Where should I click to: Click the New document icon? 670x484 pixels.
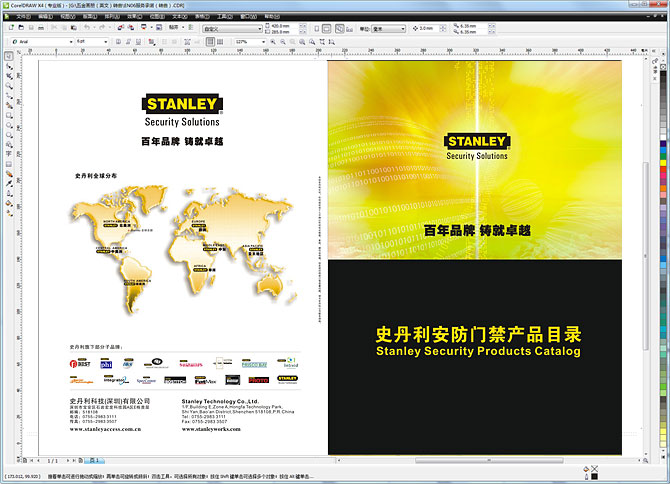[x=9, y=28]
